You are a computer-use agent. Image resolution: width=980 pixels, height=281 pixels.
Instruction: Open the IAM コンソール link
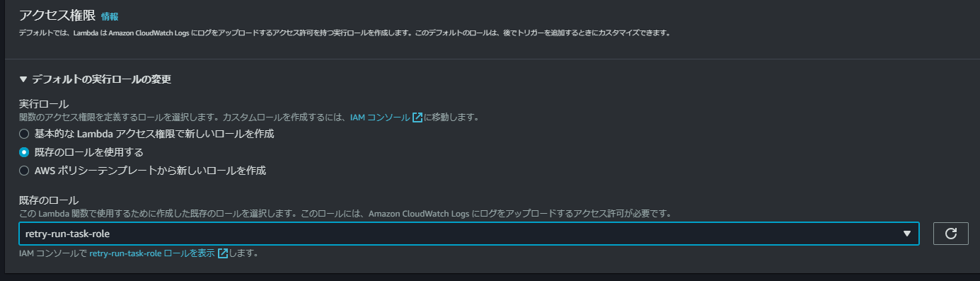tap(380, 117)
